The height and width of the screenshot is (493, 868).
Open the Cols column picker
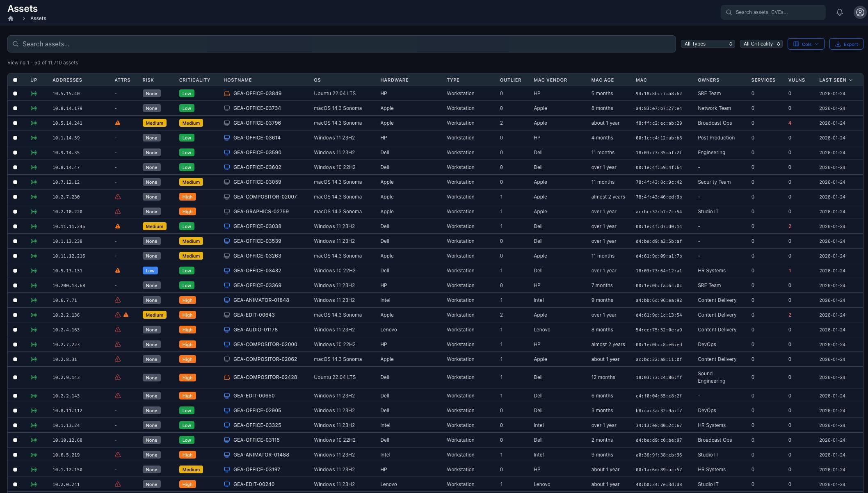(x=805, y=44)
